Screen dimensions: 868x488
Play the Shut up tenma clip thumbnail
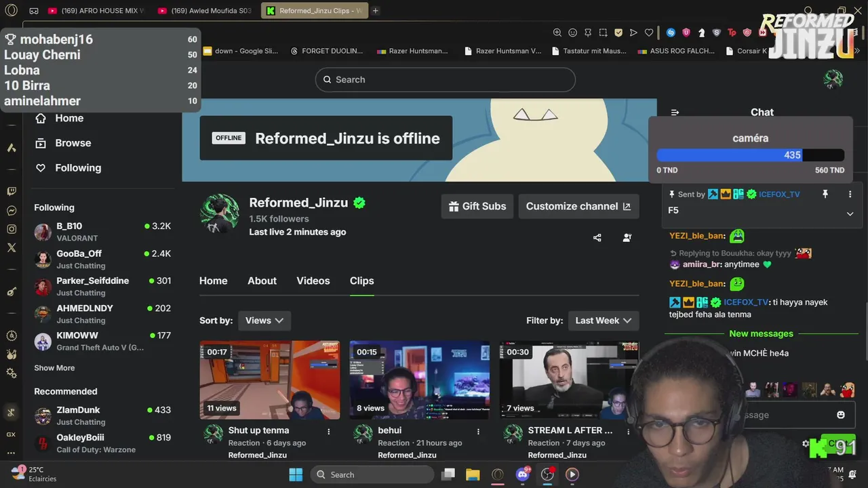[270, 380]
